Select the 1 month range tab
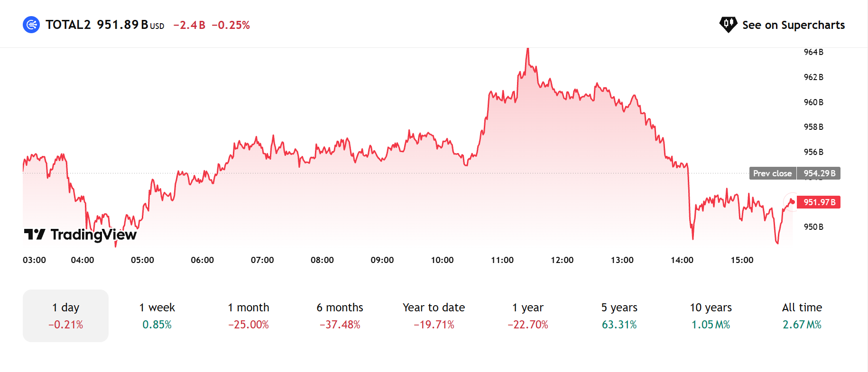This screenshot has width=868, height=372. 249,316
